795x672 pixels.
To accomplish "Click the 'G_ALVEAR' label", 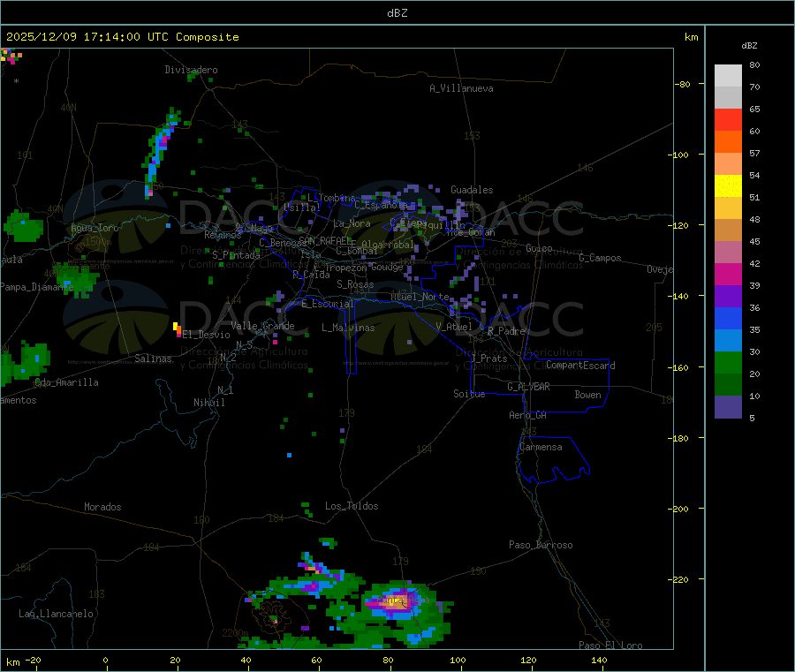I will coord(528,387).
